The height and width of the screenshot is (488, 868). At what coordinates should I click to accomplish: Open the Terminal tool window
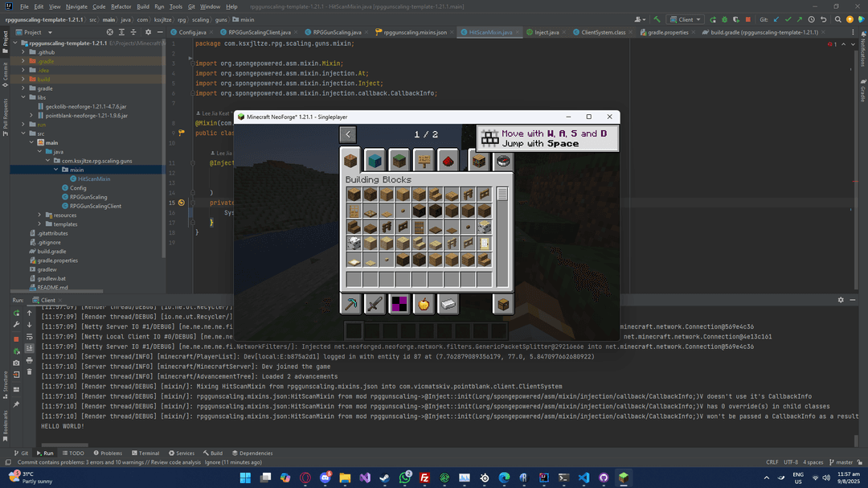click(x=145, y=453)
